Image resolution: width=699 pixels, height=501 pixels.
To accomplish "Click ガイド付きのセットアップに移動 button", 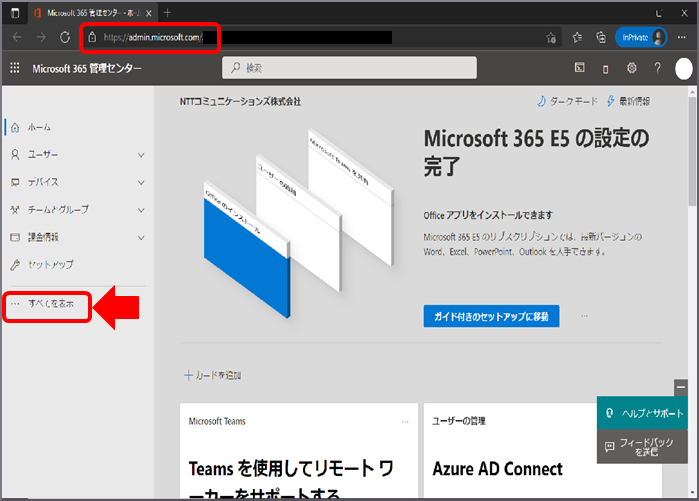I will coord(491,316).
